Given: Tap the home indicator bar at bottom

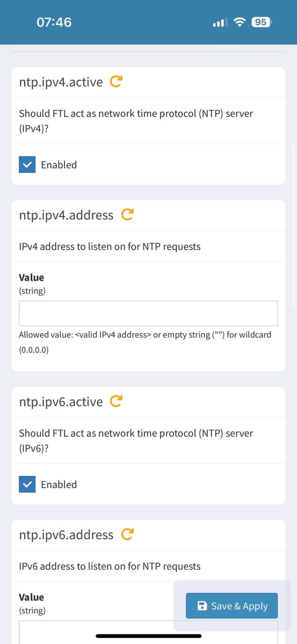Looking at the screenshot, I should coord(148,636).
